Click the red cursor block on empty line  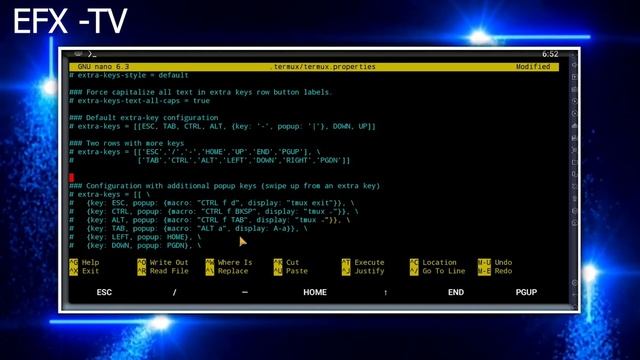(71, 178)
